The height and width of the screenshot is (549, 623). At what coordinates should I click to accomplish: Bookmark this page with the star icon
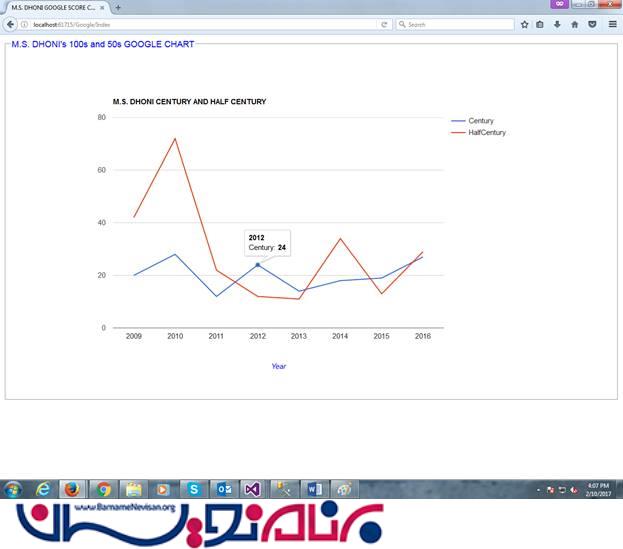click(524, 24)
